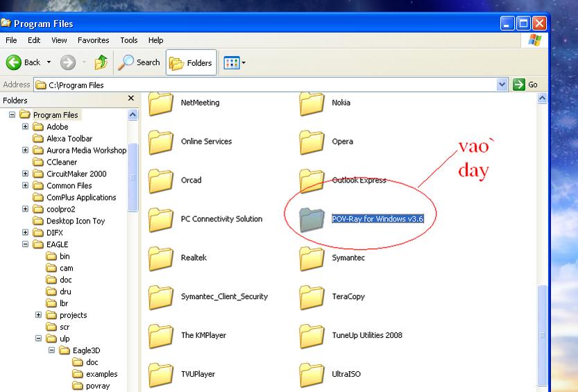Open the address bar dropdown arrow
The width and height of the screenshot is (578, 392).
pos(502,85)
